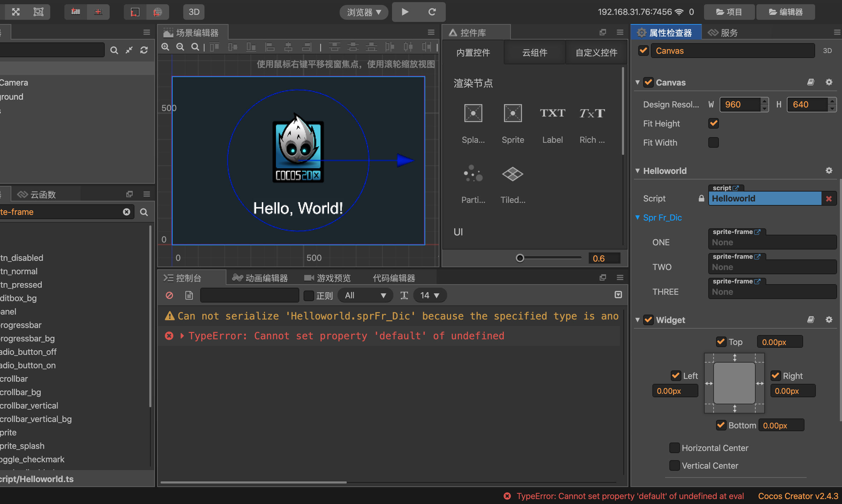The image size is (842, 504).
Task: Switch to the 云组件 tab
Action: [x=535, y=53]
